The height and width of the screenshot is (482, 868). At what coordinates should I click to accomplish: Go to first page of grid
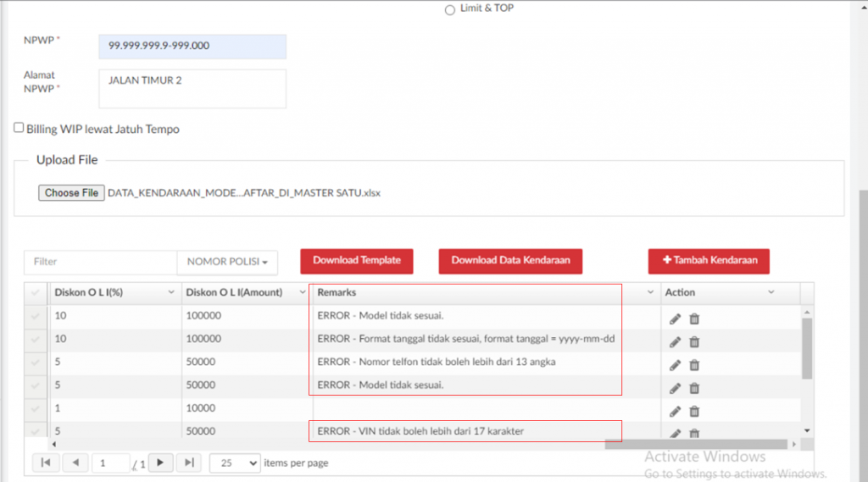[x=46, y=463]
